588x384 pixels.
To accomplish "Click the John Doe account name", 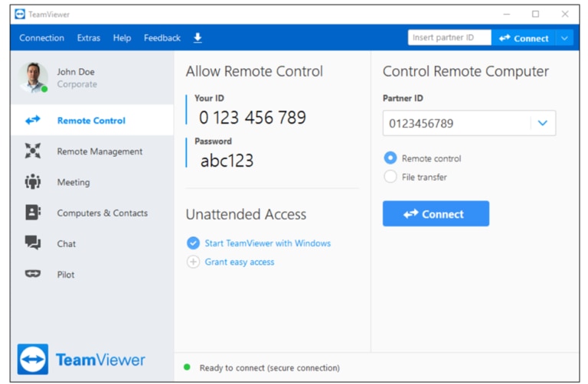I will 76,72.
